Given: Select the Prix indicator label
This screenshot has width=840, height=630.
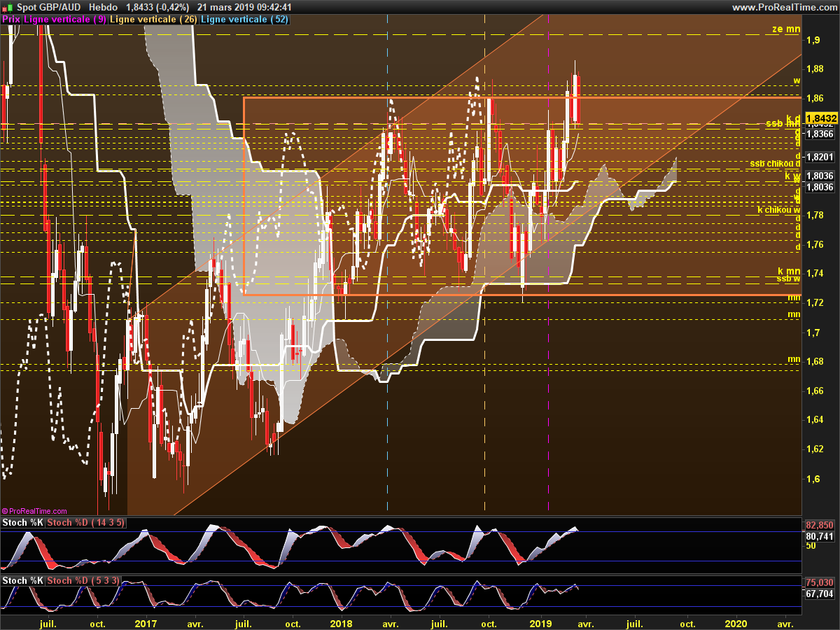Looking at the screenshot, I should coord(11,20).
